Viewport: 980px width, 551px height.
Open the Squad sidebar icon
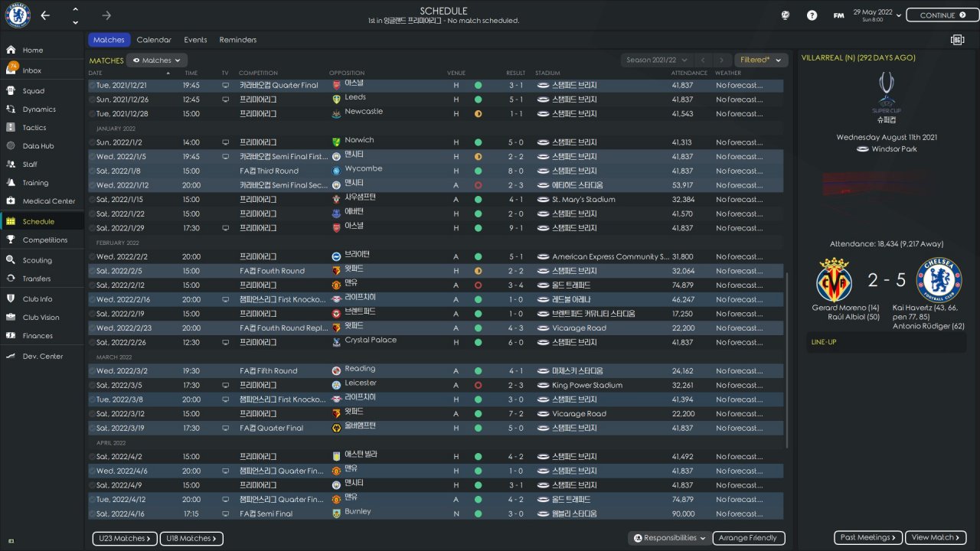pos(11,90)
